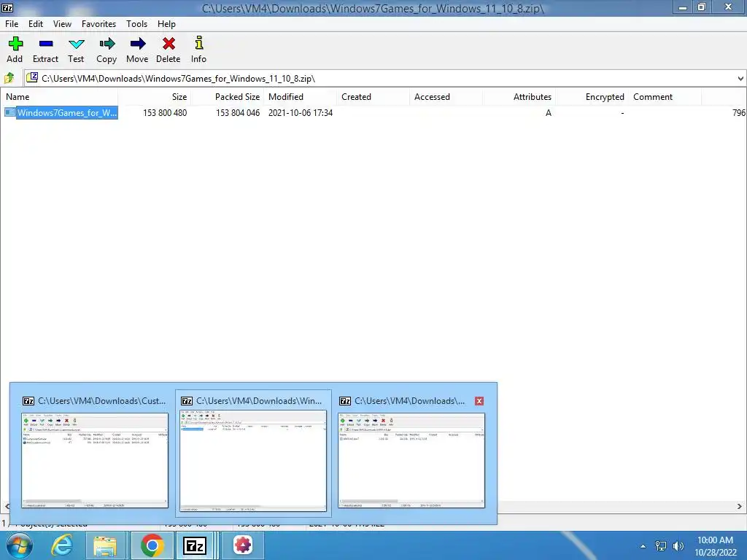The width and height of the screenshot is (747, 560).
Task: Show hidden tray icons arrow
Action: click(x=643, y=546)
